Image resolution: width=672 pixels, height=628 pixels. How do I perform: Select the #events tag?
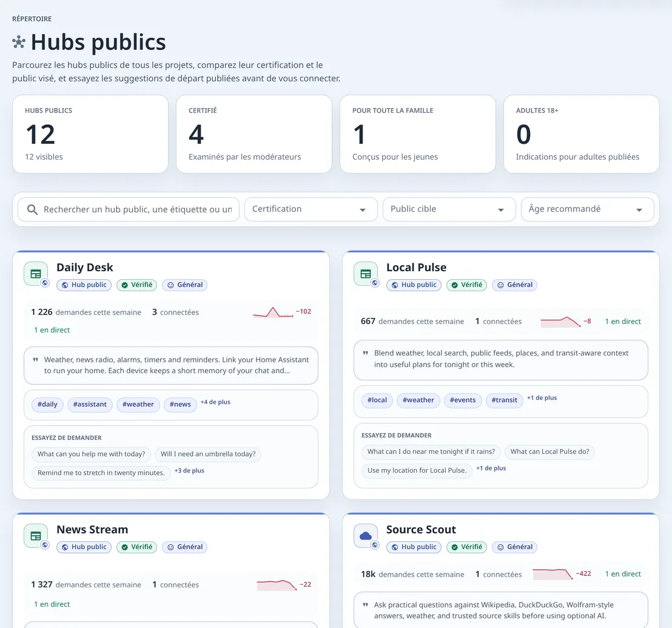[463, 400]
